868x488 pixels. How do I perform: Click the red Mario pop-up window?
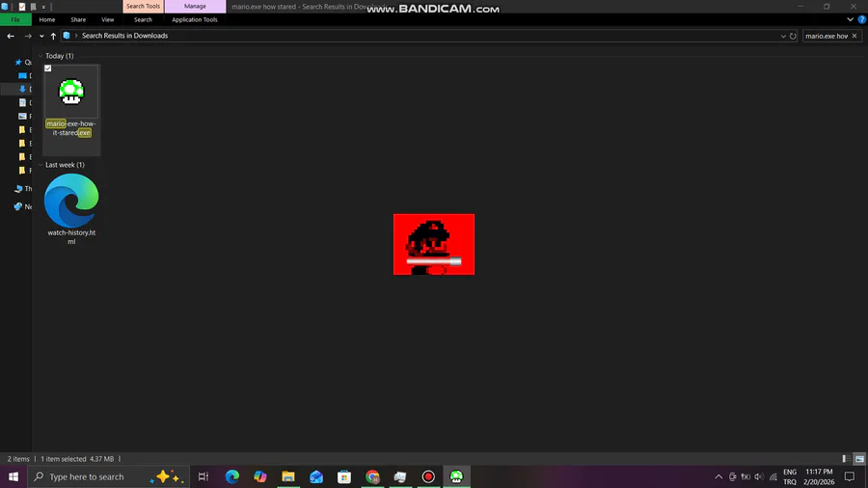(434, 244)
